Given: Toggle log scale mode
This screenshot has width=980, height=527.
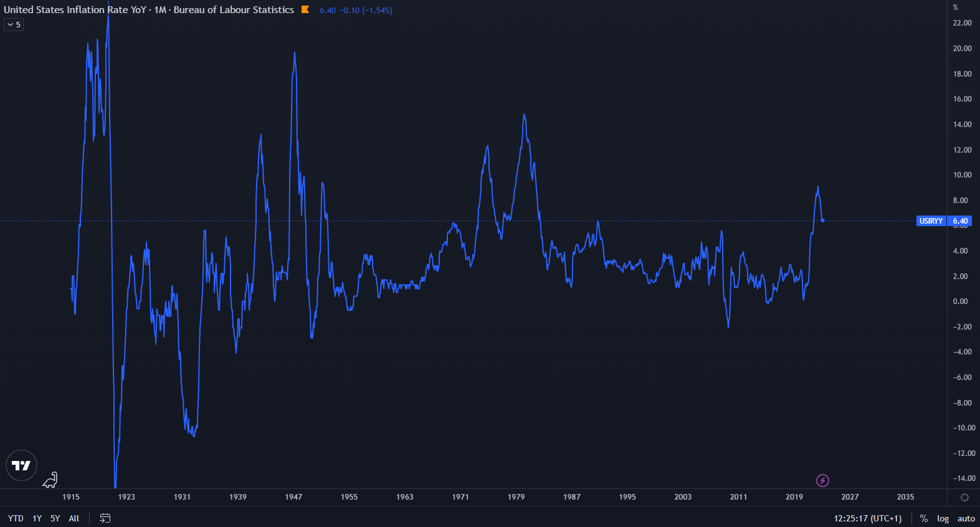Looking at the screenshot, I should (x=943, y=518).
